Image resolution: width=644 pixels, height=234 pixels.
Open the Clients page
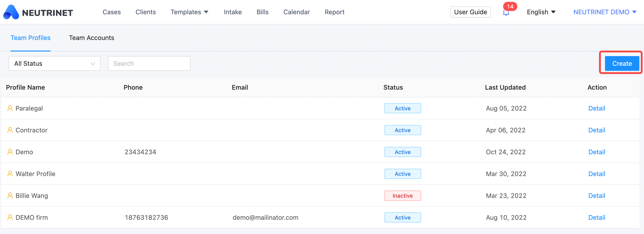[146, 12]
